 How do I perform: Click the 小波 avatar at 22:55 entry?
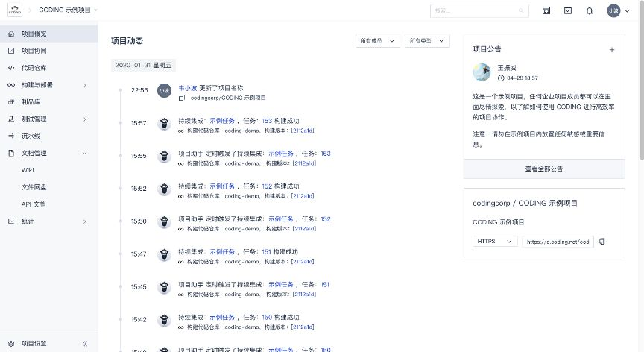coord(164,90)
